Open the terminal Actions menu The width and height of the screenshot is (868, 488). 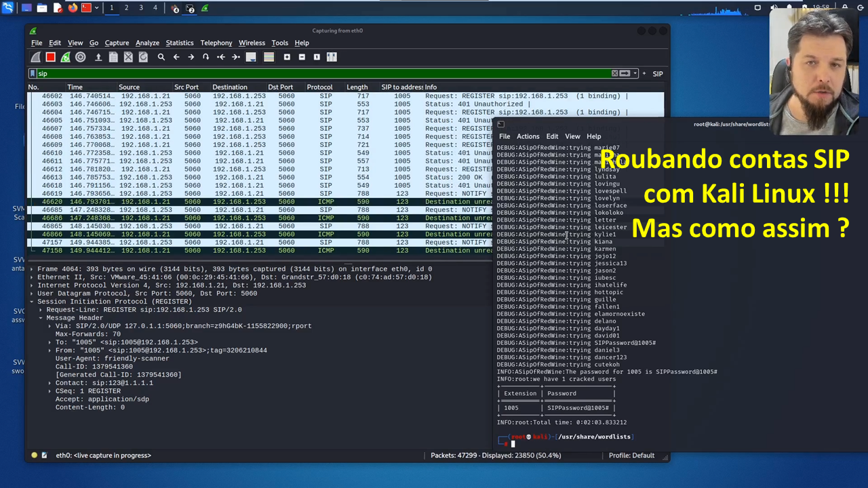pos(528,136)
